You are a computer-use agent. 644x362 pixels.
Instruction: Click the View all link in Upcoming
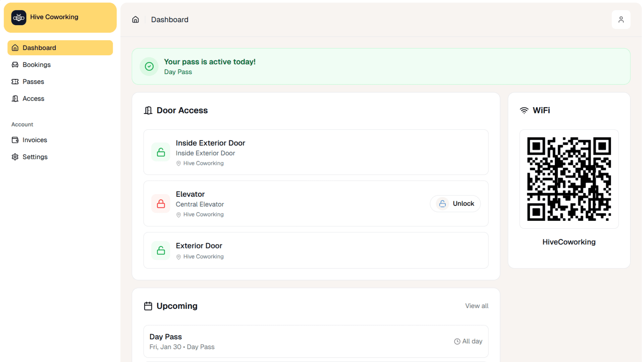[x=476, y=306]
